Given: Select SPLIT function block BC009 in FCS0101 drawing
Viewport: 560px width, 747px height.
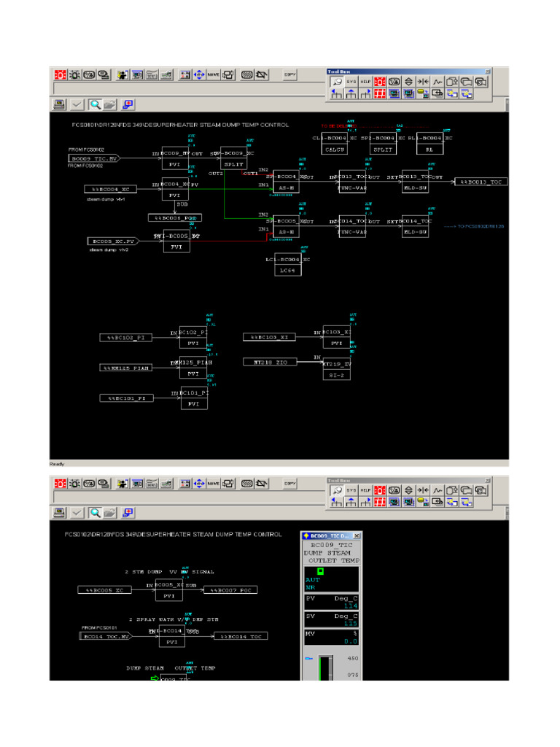Looking at the screenshot, I should (234, 158).
